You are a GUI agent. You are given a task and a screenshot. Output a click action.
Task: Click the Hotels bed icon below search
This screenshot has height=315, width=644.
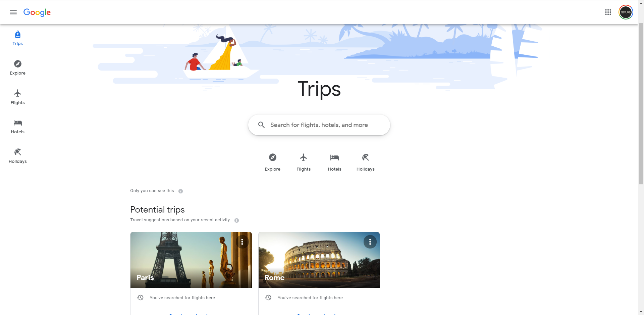pyautogui.click(x=334, y=157)
